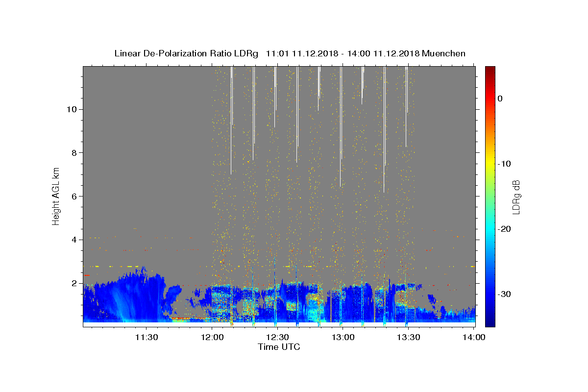Click the 12:30 time tick label
The width and height of the screenshot is (588, 392).
click(277, 337)
